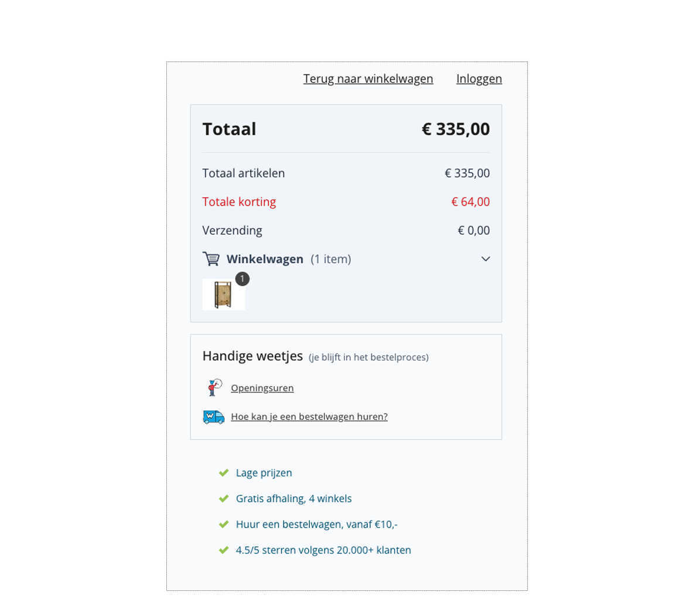Click the Totaal amount € 335,00 in bold
The height and width of the screenshot is (612, 700).
pos(456,129)
